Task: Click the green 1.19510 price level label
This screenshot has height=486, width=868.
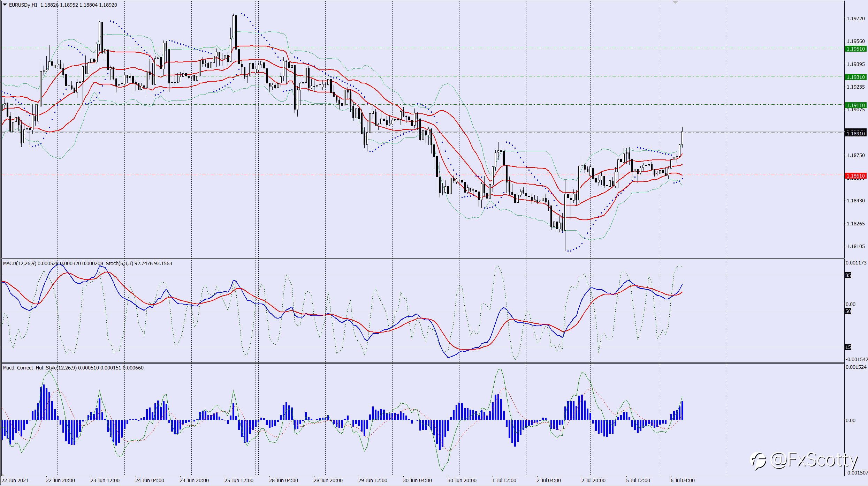Action: pyautogui.click(x=856, y=49)
